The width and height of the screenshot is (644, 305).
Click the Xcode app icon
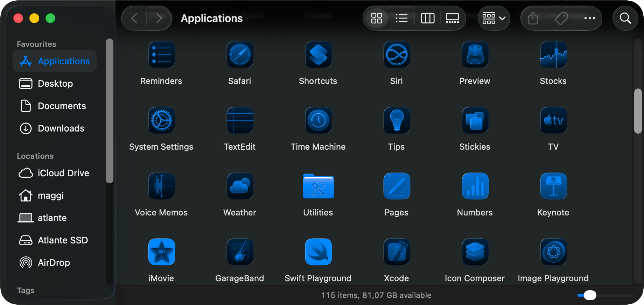tap(397, 252)
